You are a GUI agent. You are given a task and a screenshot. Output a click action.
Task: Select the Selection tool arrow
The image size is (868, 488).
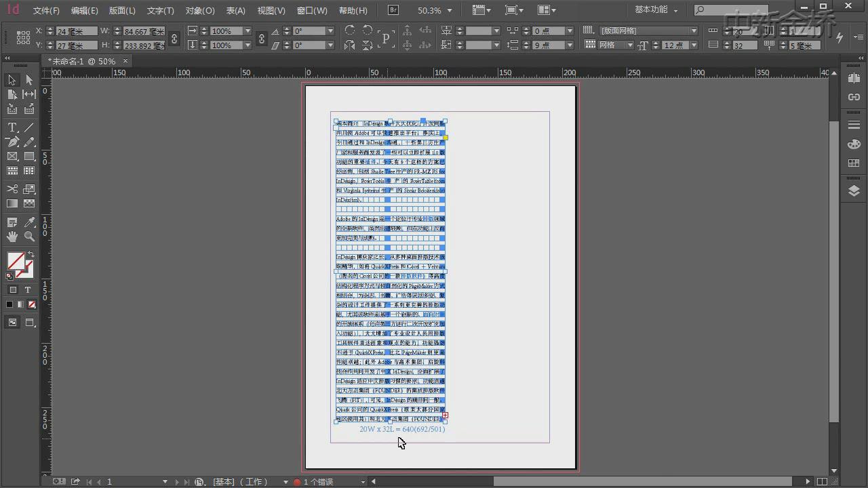pos(12,80)
